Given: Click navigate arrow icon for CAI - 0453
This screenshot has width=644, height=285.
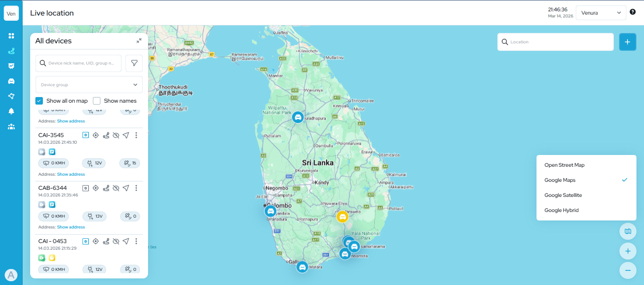Looking at the screenshot, I should pyautogui.click(x=126, y=241).
